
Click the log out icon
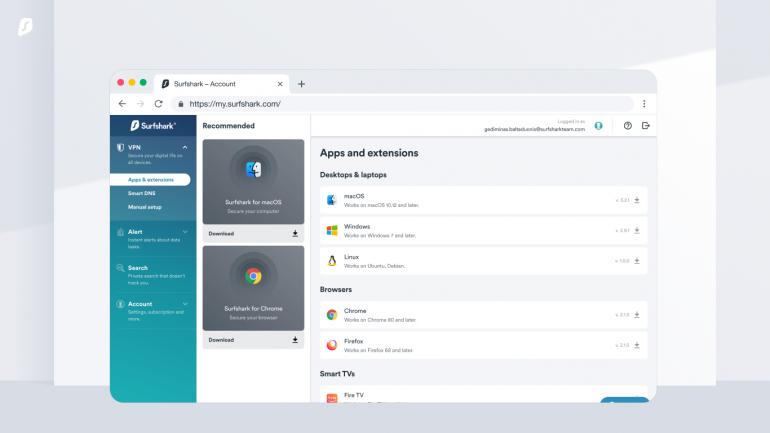click(646, 126)
